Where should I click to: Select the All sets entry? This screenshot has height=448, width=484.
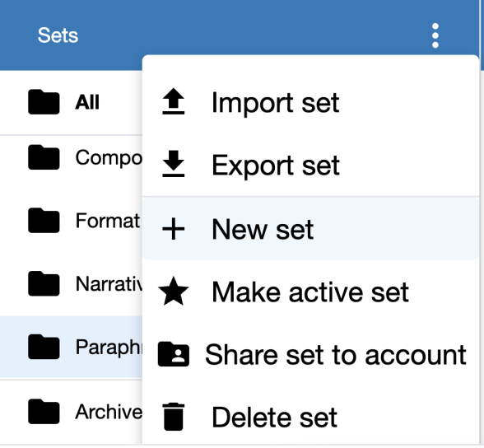(x=71, y=102)
